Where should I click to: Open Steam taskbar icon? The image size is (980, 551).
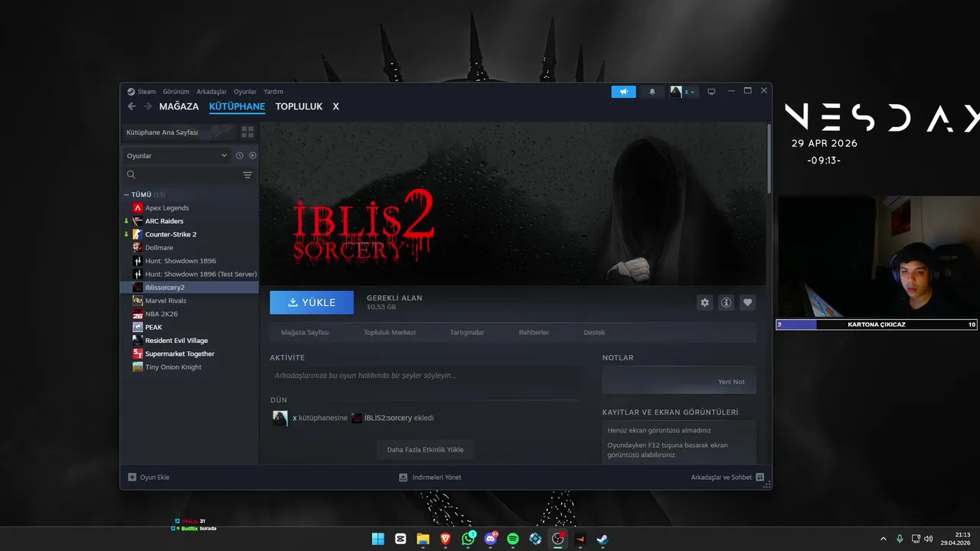[603, 539]
